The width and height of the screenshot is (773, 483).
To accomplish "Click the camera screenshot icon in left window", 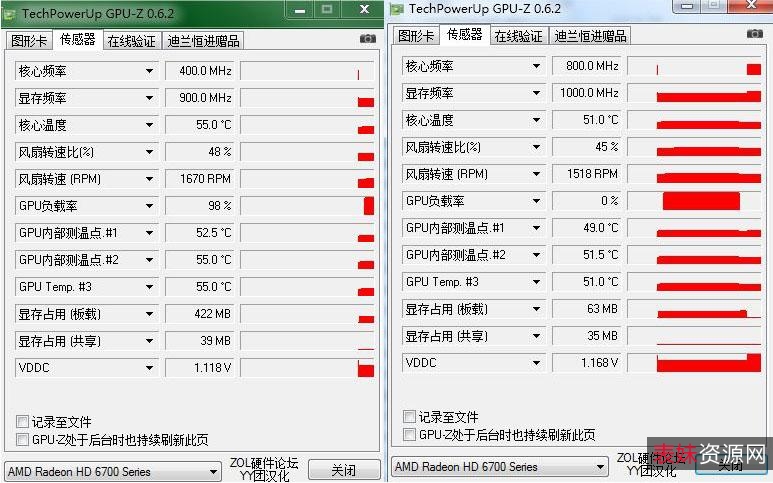I will tap(368, 38).
